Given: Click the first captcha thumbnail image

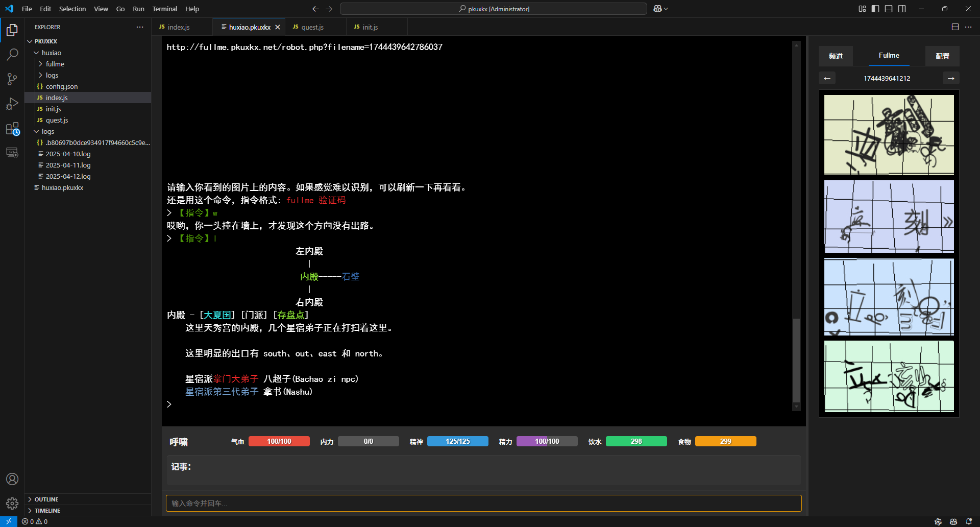Looking at the screenshot, I should pyautogui.click(x=888, y=134).
